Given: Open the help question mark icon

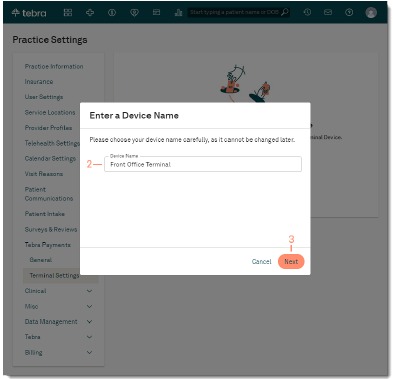Looking at the screenshot, I should pyautogui.click(x=349, y=12).
